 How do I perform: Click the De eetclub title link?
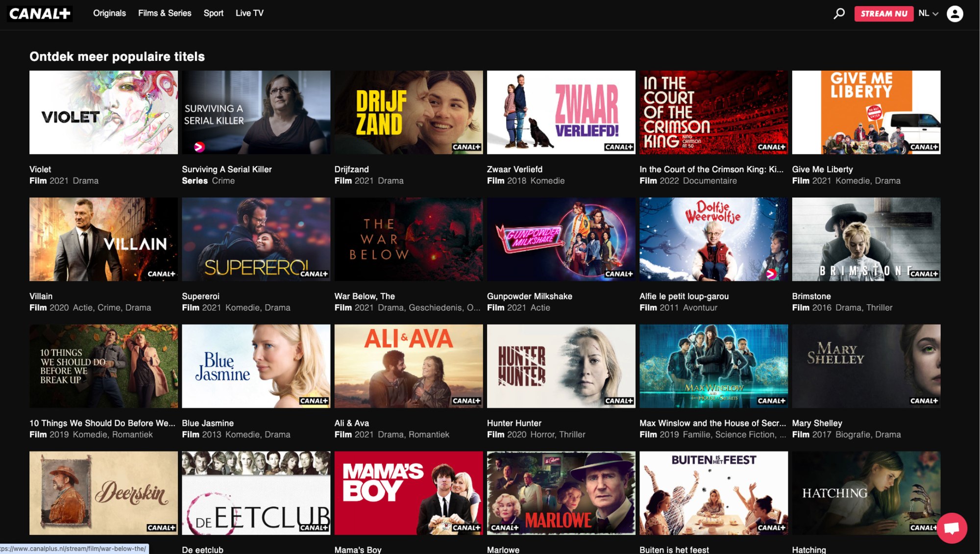(x=202, y=550)
